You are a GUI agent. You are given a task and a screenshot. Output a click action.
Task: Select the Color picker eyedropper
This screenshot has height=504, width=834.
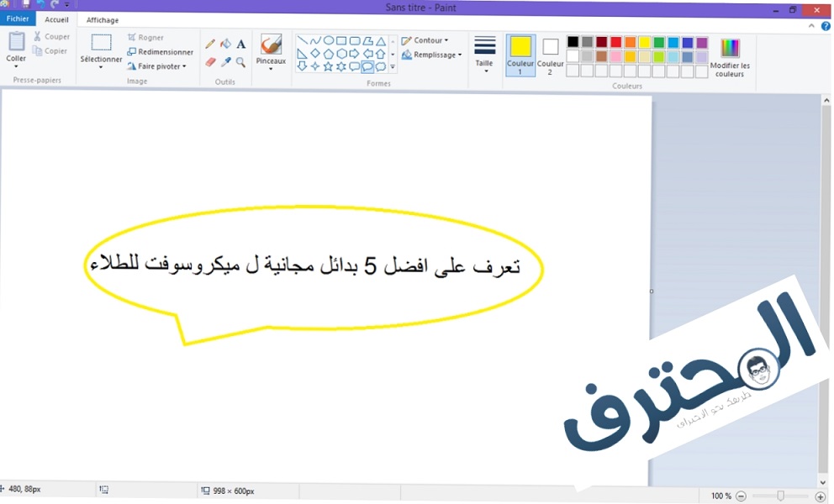(x=225, y=62)
